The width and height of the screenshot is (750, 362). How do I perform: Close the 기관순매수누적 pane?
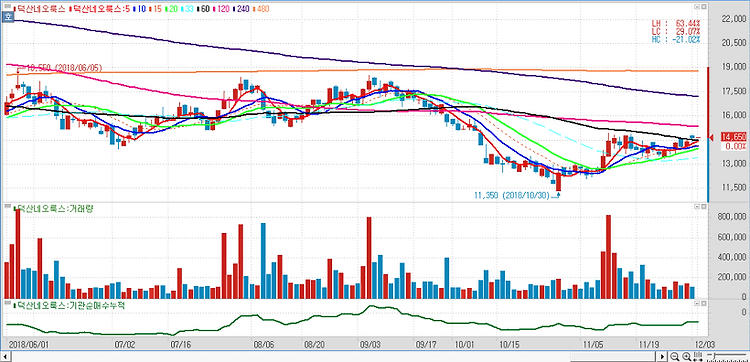704,304
